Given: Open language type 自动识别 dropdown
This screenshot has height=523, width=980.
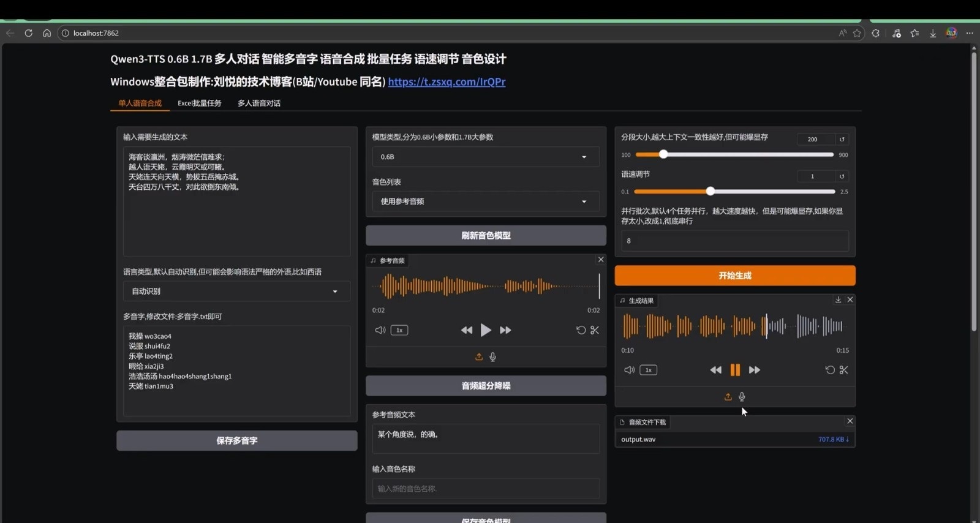Looking at the screenshot, I should (236, 292).
